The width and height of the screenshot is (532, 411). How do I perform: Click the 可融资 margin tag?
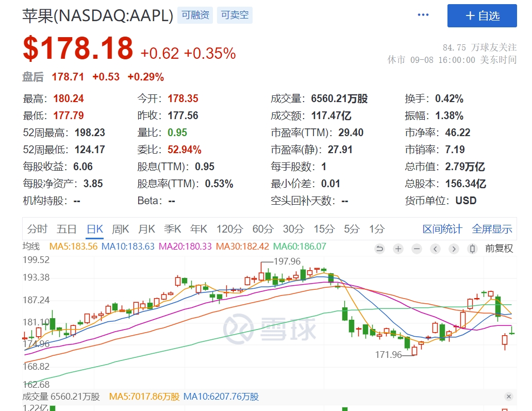pyautogui.click(x=195, y=15)
